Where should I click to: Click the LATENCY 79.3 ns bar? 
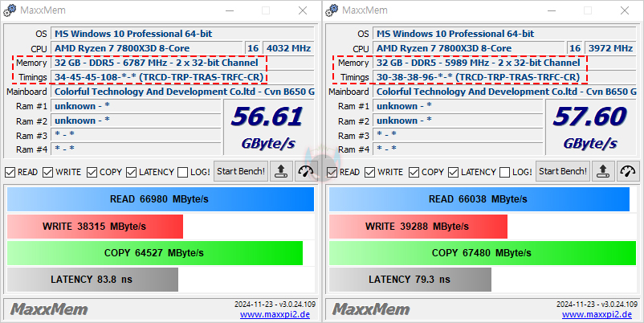[410, 280]
